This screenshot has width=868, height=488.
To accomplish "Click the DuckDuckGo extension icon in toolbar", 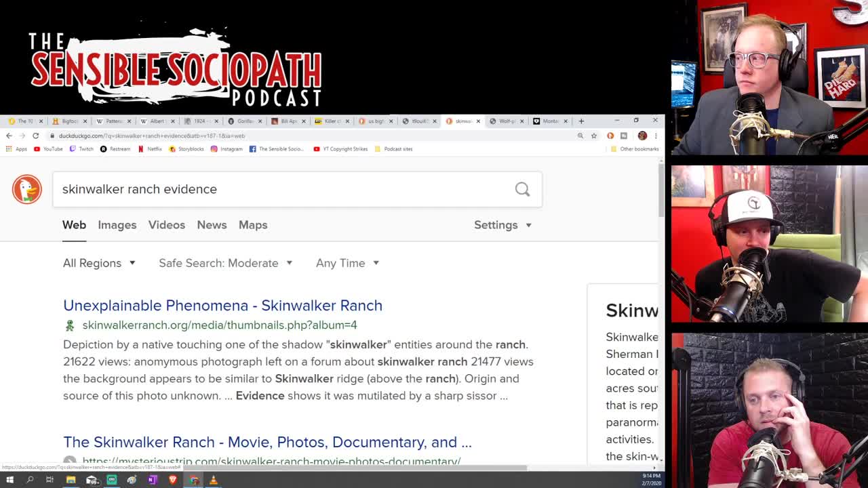I will click(x=610, y=136).
